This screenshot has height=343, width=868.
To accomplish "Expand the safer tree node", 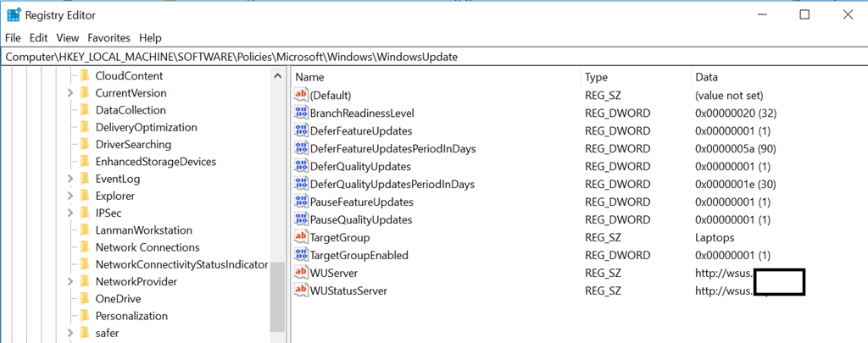I will [x=70, y=333].
